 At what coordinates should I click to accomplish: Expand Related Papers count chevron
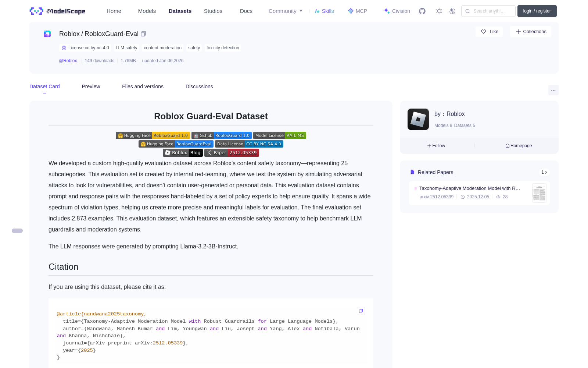(x=544, y=172)
